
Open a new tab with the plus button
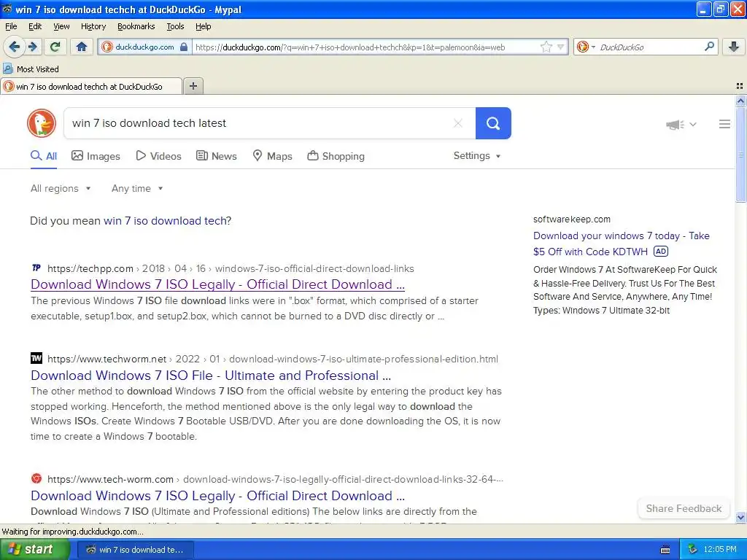pyautogui.click(x=193, y=86)
